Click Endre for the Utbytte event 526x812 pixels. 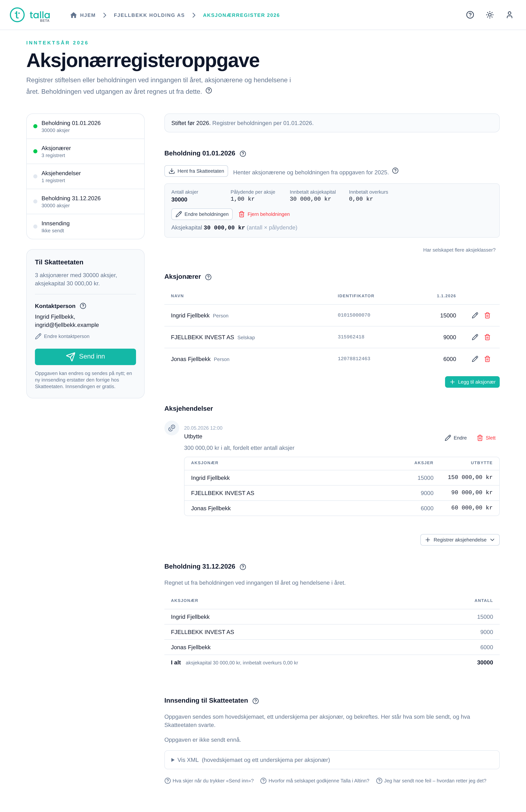[x=456, y=438]
